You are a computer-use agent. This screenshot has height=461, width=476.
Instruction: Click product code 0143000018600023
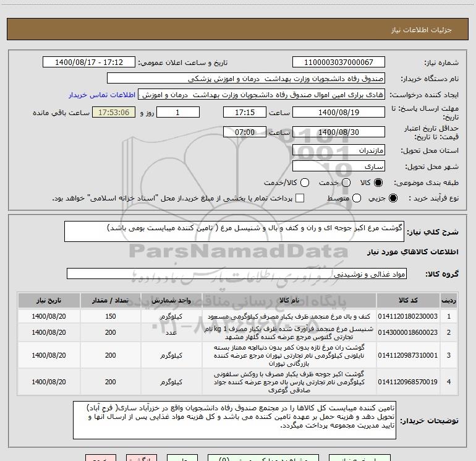pos(408,332)
